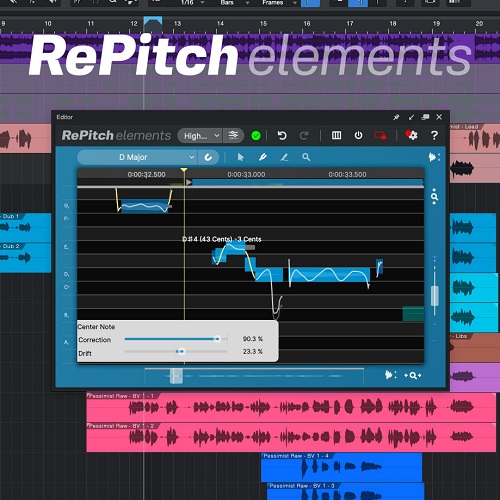The image size is (500, 500).
Task: Click the vertical zoom magnifier icon
Action: (434, 196)
